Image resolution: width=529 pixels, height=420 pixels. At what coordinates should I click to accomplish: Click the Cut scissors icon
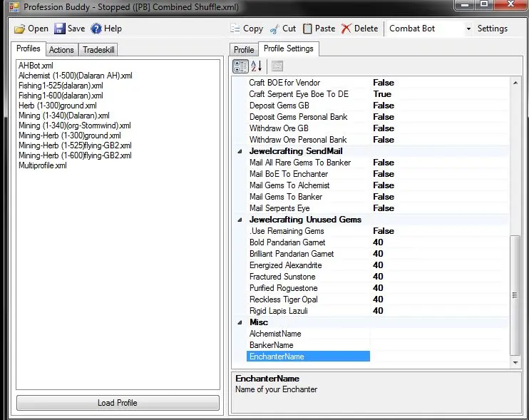click(x=274, y=29)
